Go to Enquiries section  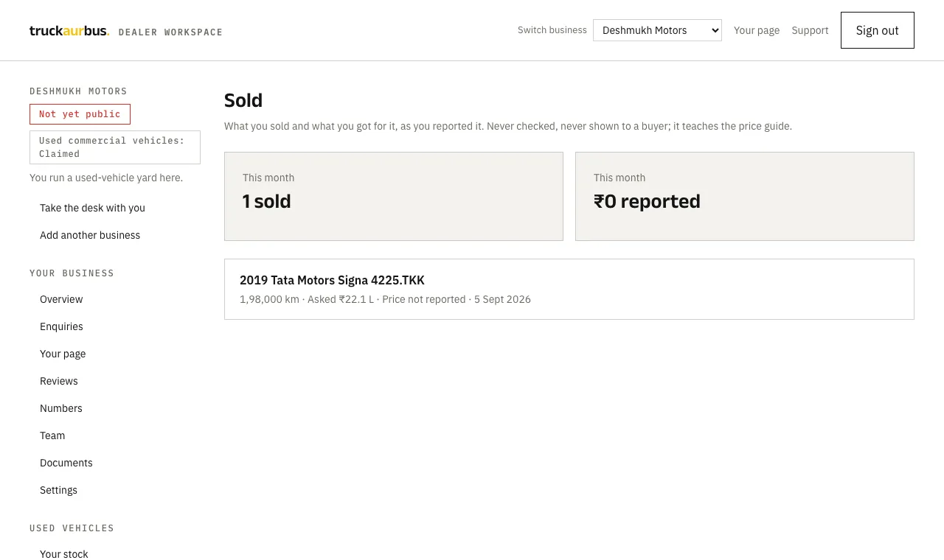61,326
